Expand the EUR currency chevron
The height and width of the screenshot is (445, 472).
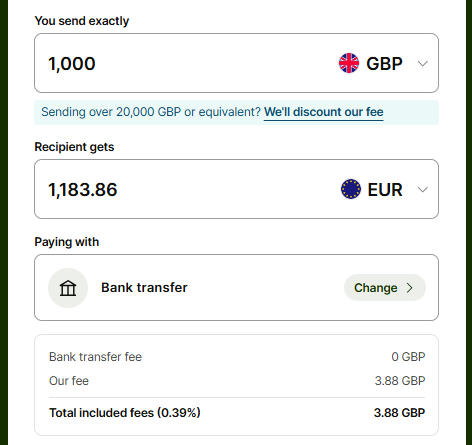point(423,189)
